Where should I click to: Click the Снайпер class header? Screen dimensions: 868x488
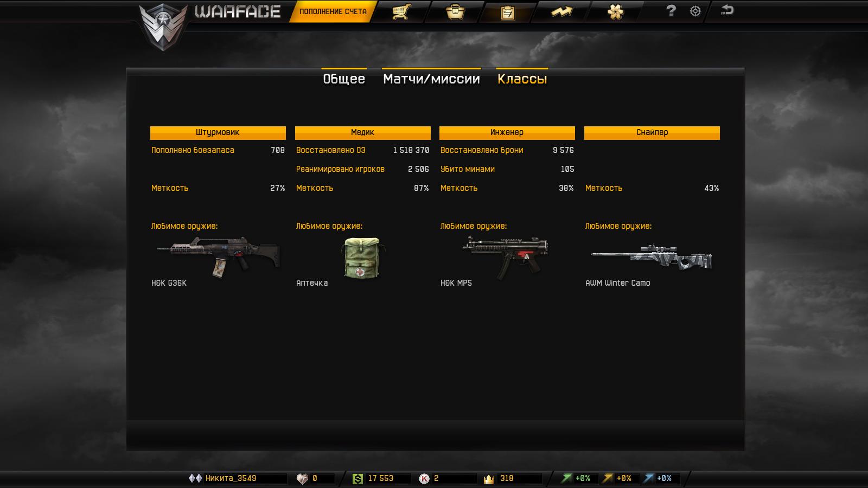(x=652, y=133)
